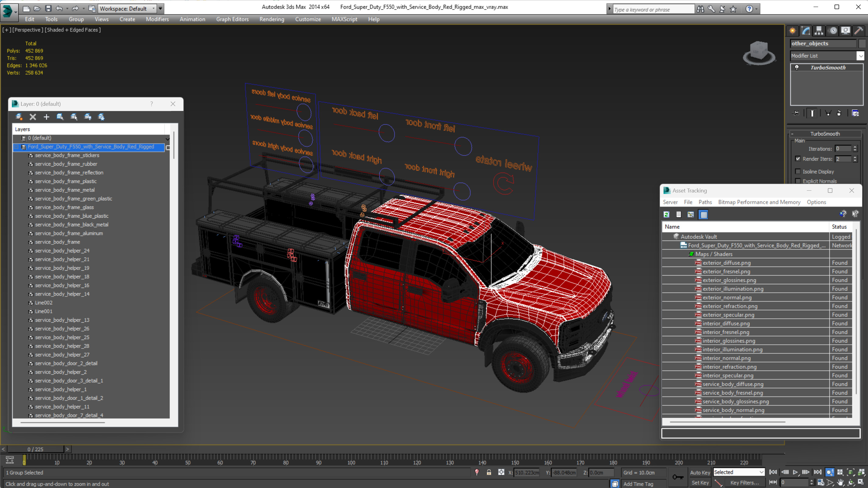Screen dimensions: 868x488
Task: Open the Workspace Default dropdown
Action: (127, 9)
